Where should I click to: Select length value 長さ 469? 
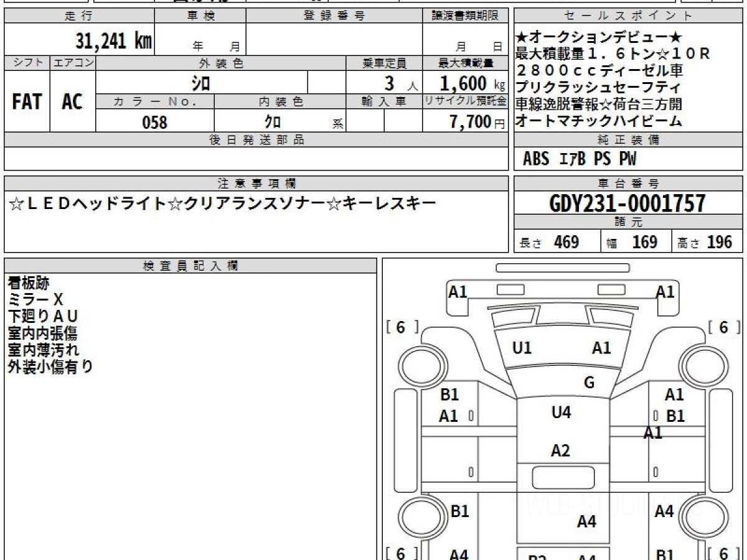(x=549, y=242)
